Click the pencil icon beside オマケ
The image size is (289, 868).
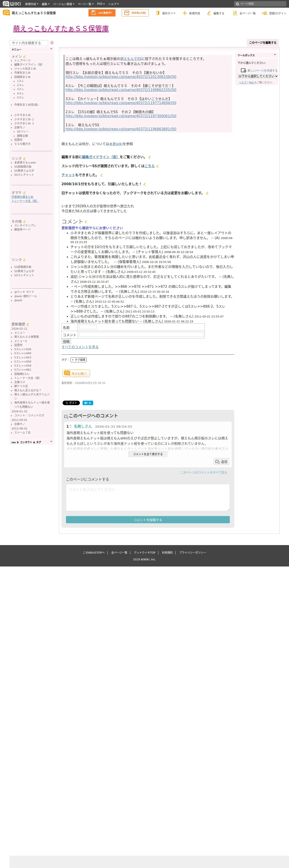(x=24, y=193)
